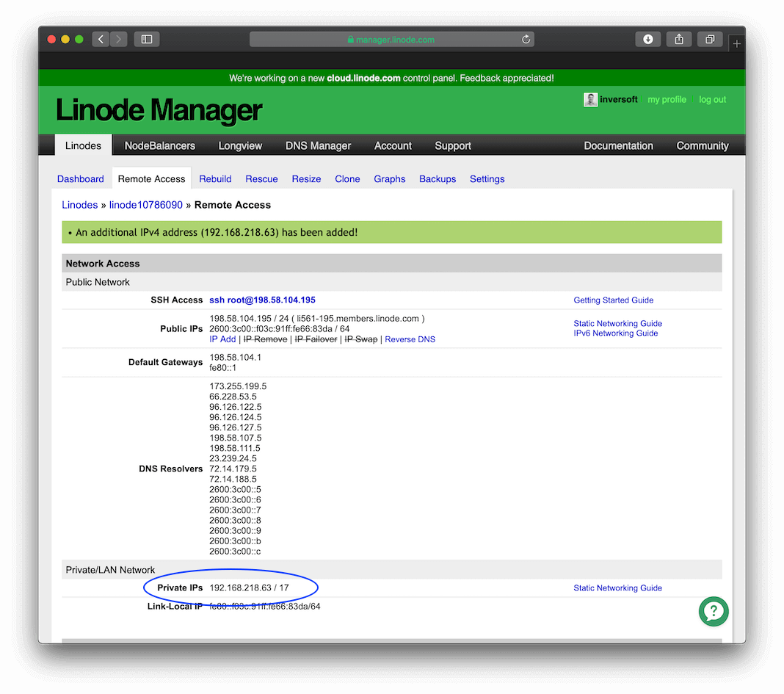
Task: Open the Getting Started Guide link
Action: coord(614,300)
